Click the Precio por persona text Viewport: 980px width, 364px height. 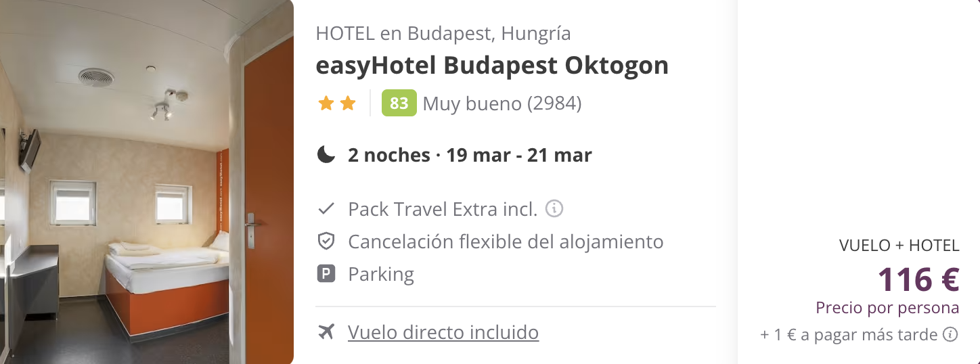(887, 309)
